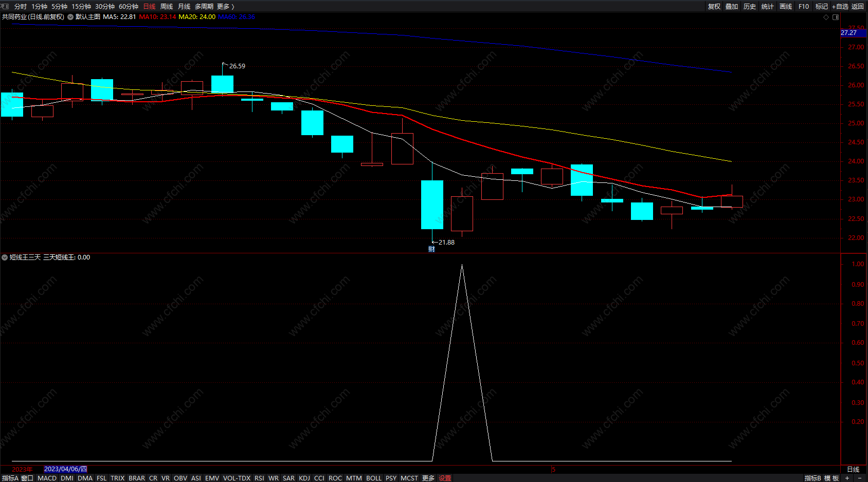This screenshot has height=482, width=868.
Task: Select the MACD indicator
Action: pyautogui.click(x=47, y=478)
